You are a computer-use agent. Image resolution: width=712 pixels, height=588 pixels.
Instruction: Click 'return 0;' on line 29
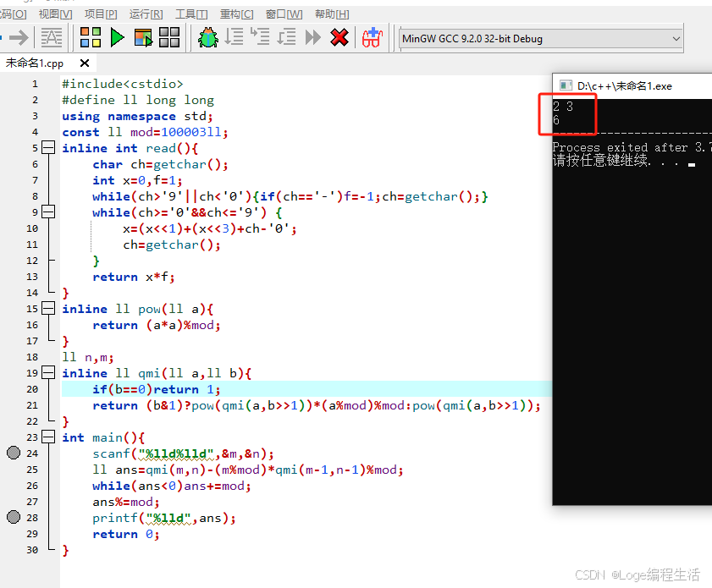click(126, 534)
